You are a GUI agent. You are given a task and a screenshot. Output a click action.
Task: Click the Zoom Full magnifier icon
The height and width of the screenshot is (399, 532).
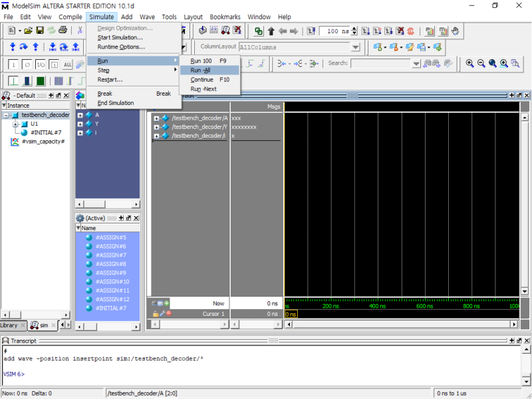coord(492,63)
